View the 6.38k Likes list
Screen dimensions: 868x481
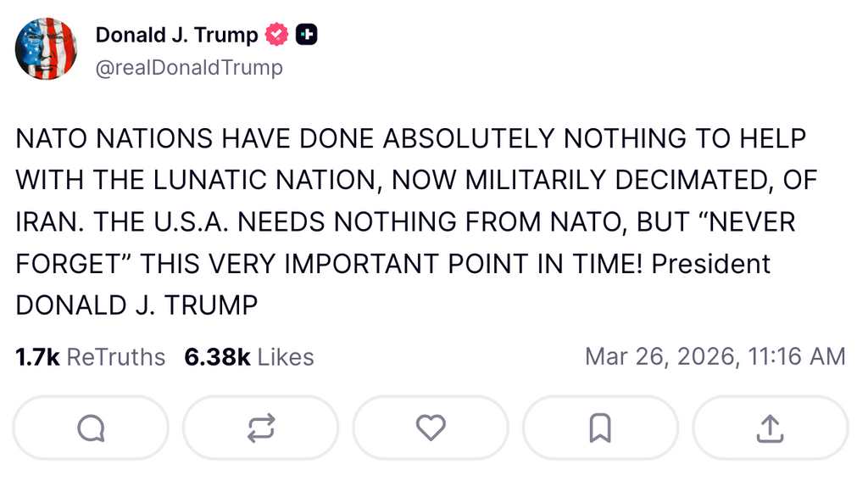[248, 357]
